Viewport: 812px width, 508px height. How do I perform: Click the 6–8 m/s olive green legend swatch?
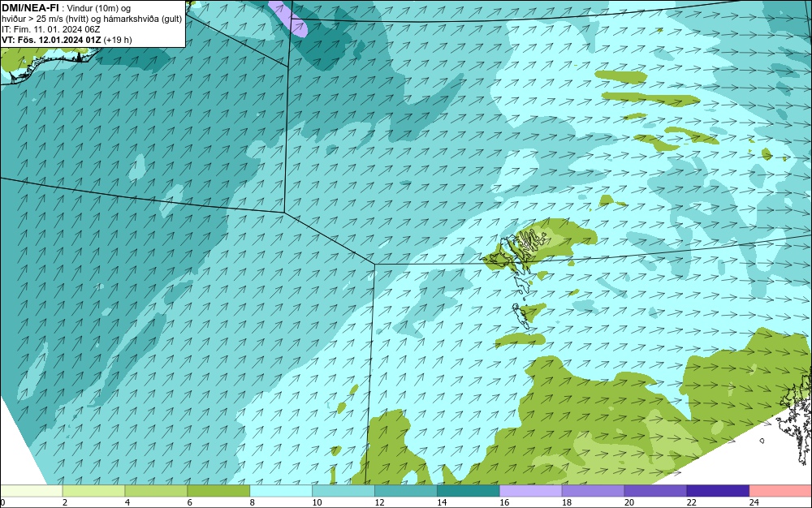(x=218, y=491)
